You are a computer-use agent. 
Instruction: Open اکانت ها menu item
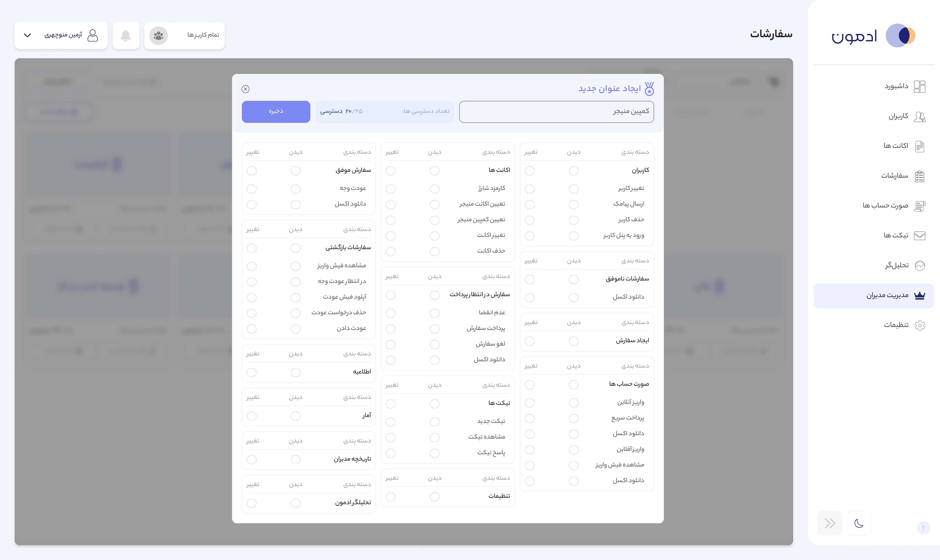874,146
